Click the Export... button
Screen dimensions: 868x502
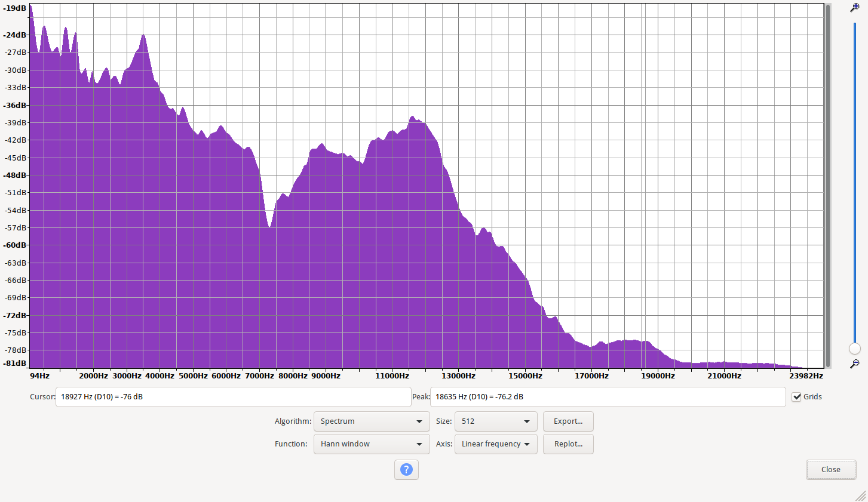point(568,421)
